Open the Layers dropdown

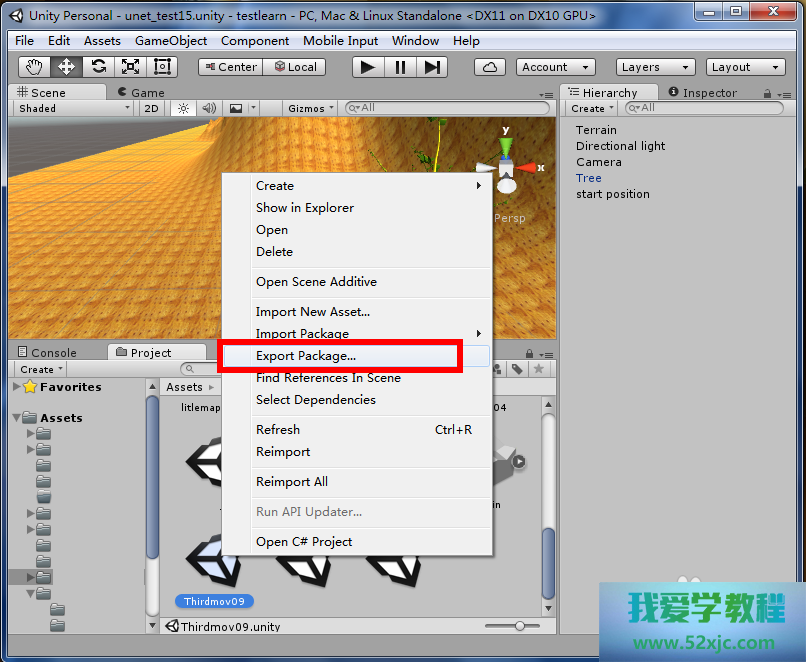(655, 67)
